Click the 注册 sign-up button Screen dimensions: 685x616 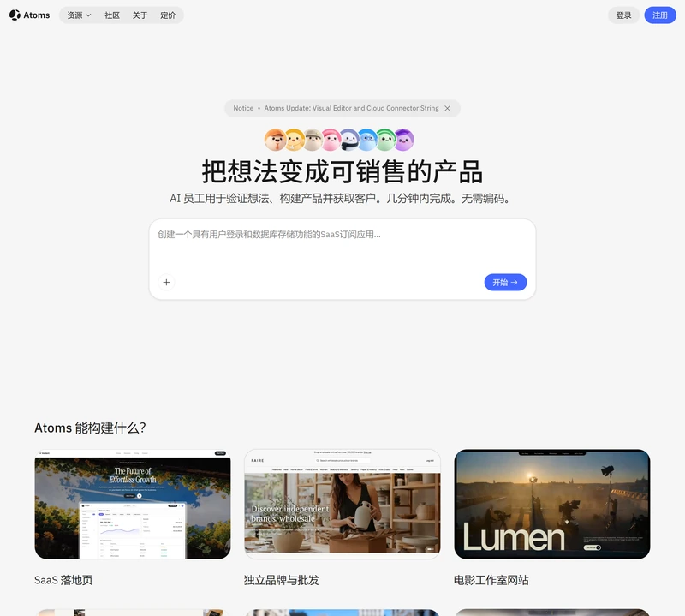point(659,15)
